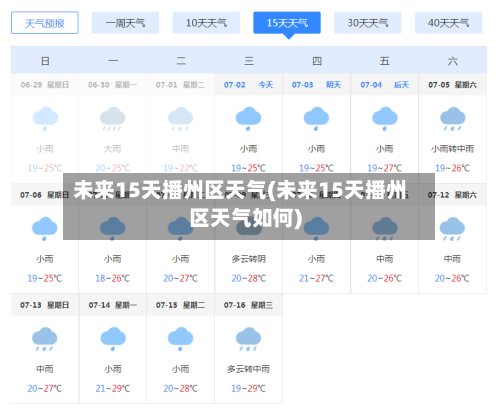500x413 pixels.
Task: Click today's 07-02 rain cloud icon
Action: 248,119
